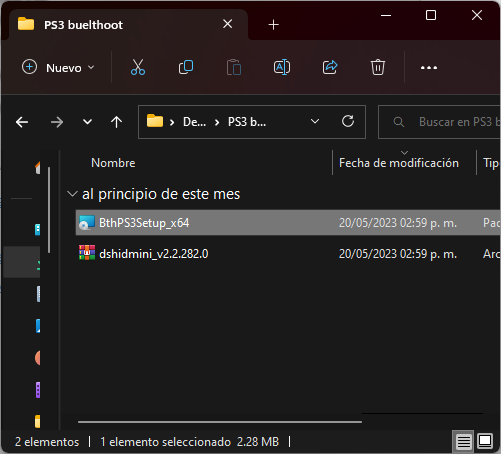Image resolution: width=501 pixels, height=454 pixels.
Task: Click the BthPS3Setup_x64 installer icon
Action: tap(87, 223)
